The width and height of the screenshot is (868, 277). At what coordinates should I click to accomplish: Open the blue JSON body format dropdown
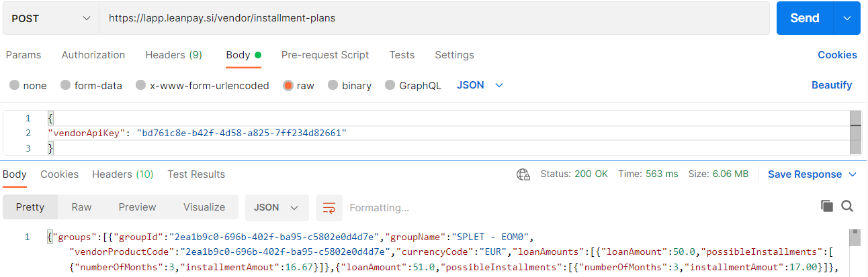(x=480, y=85)
